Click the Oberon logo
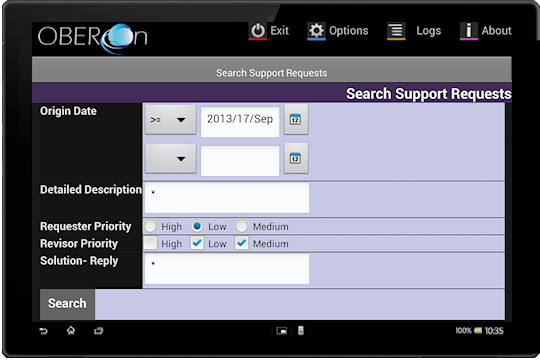 tap(93, 38)
